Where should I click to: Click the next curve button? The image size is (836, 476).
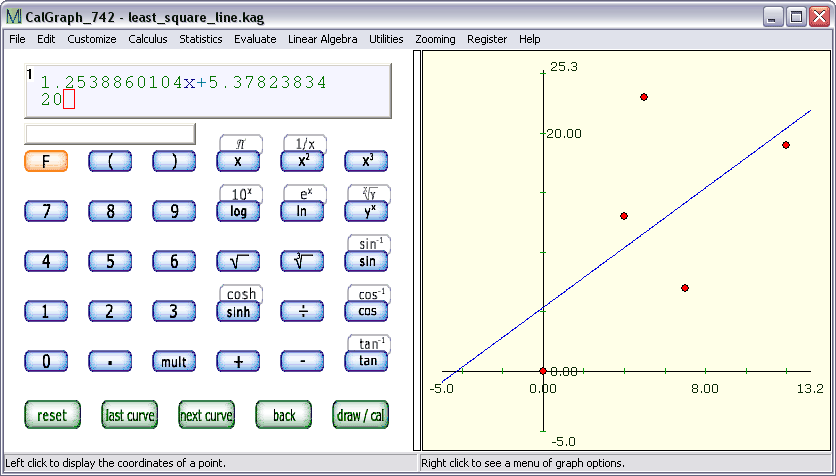click(206, 415)
